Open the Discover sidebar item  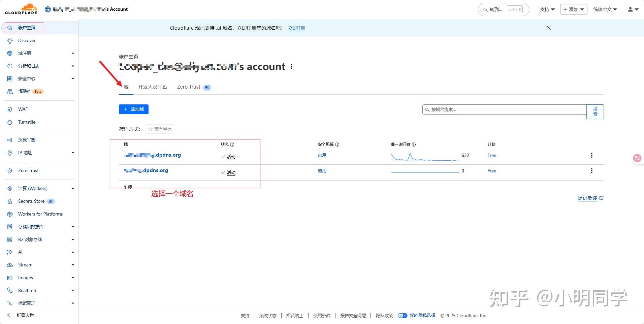tap(27, 40)
